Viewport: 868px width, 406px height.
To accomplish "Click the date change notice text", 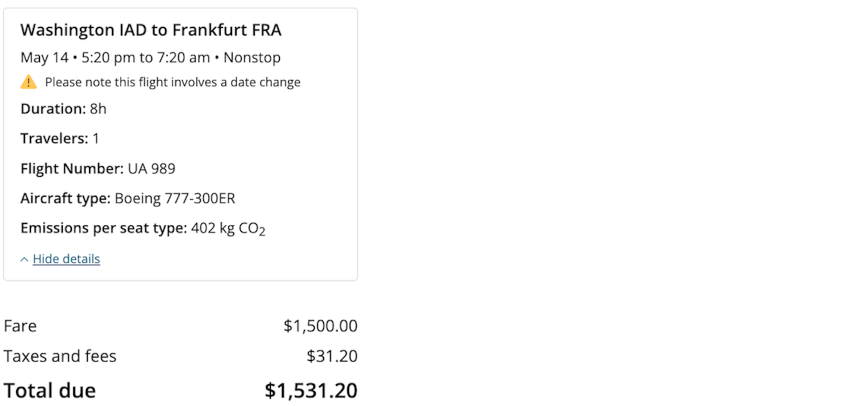I will 172,82.
